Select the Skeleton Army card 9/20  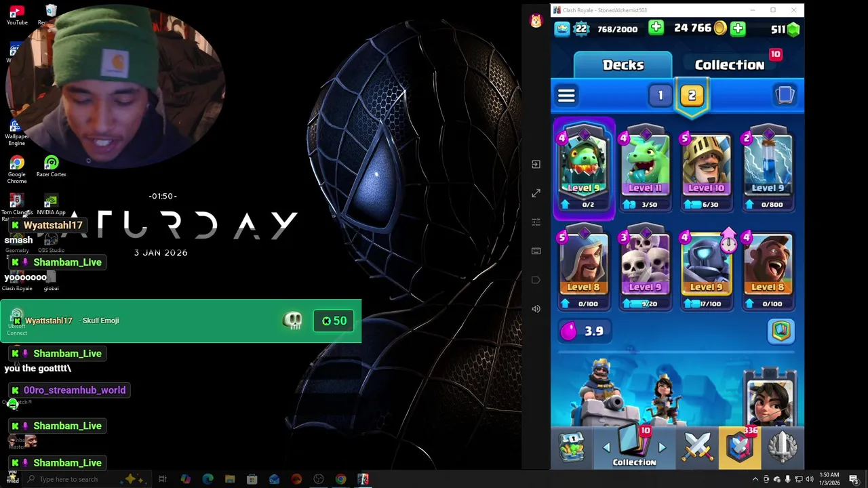click(645, 268)
